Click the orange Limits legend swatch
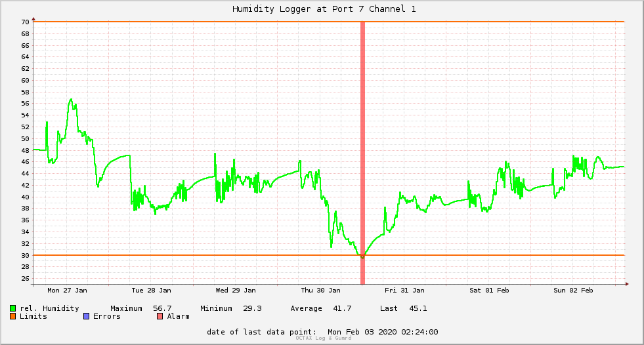 (x=12, y=316)
